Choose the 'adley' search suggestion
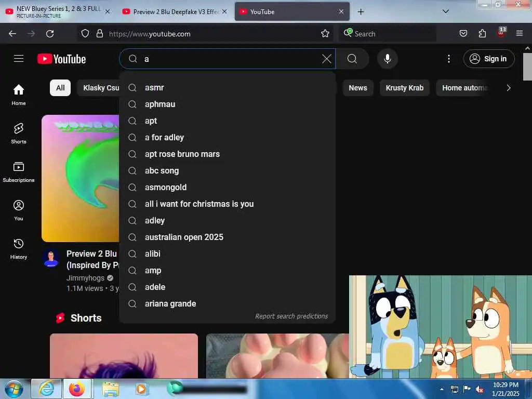 pos(228,220)
